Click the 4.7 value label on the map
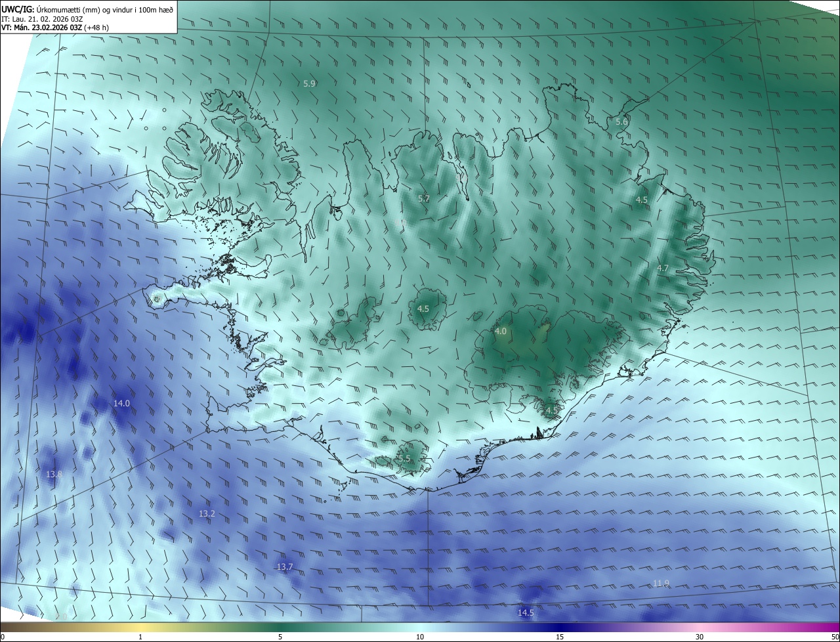Screen dimensions: 840x642 point(663,268)
